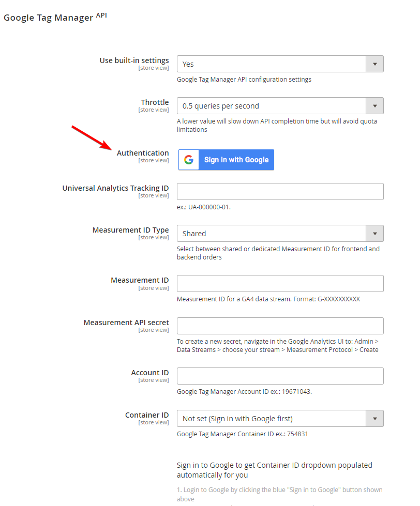Screen dimensions: 420x506
Task: Expand the Container ID dropdown
Action: click(280, 419)
